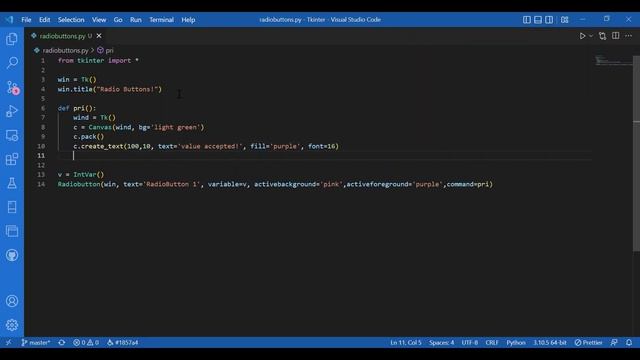Click line number 5 in the gutter

tap(43, 99)
